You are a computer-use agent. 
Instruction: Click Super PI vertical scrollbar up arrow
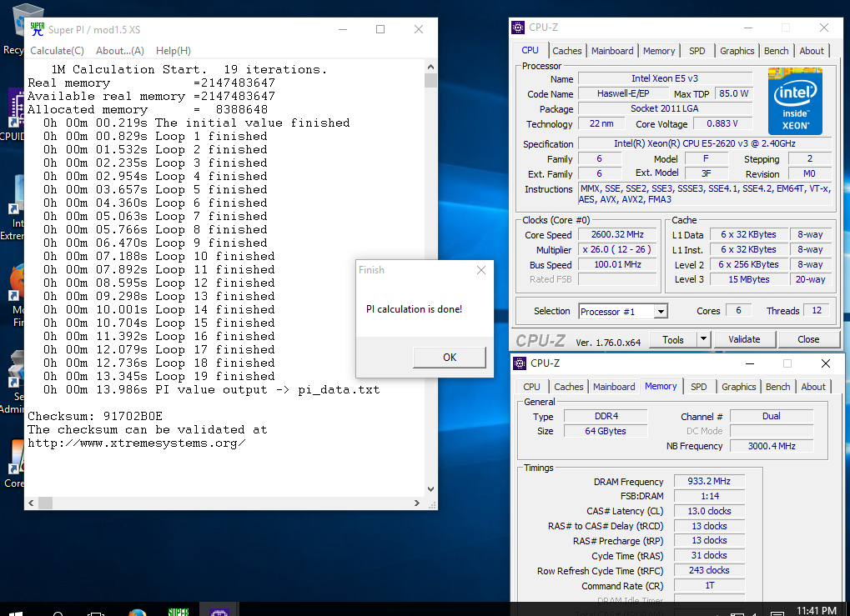click(430, 68)
